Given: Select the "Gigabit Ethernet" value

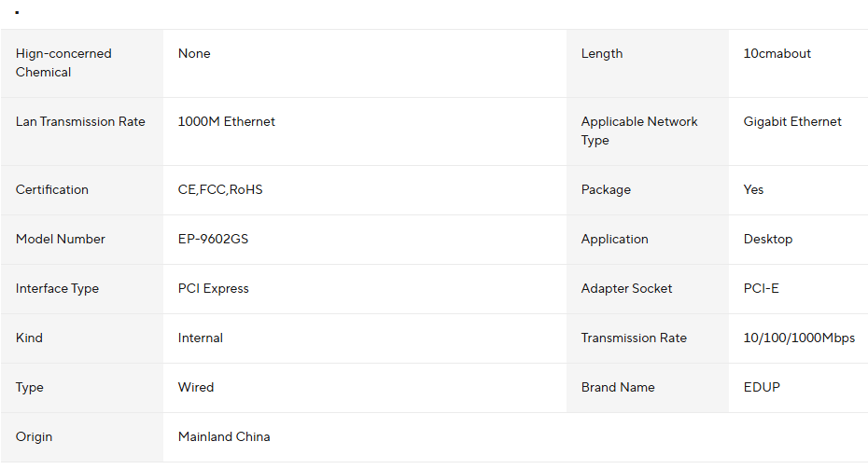Looking at the screenshot, I should (x=792, y=121).
